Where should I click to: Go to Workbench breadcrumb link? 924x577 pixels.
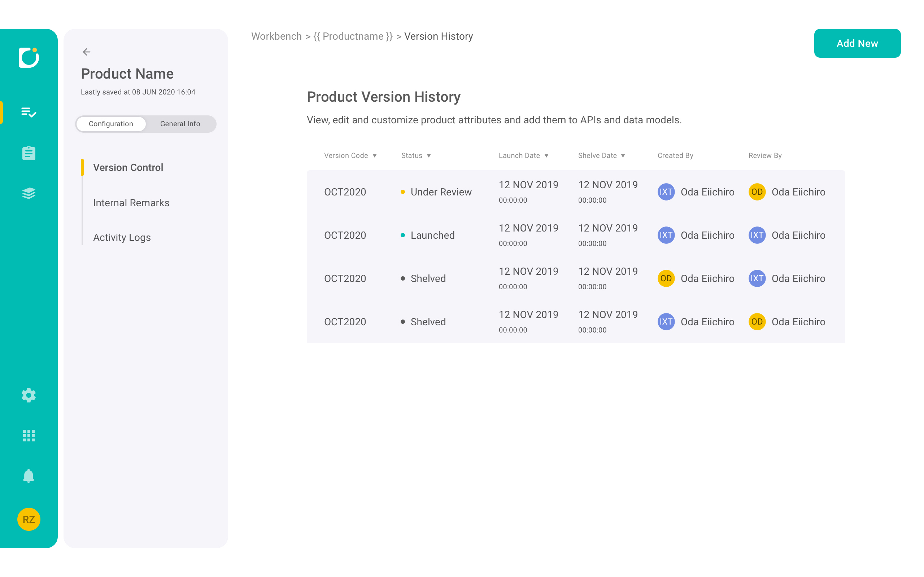pyautogui.click(x=276, y=36)
